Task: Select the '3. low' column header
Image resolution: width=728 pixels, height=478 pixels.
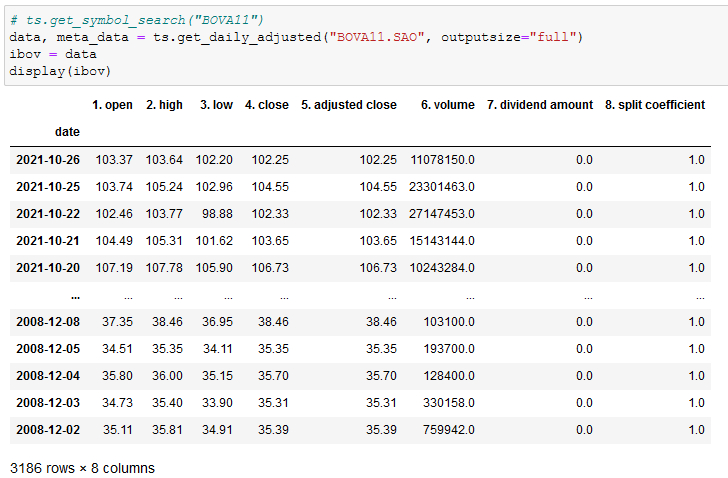Action: pos(216,105)
